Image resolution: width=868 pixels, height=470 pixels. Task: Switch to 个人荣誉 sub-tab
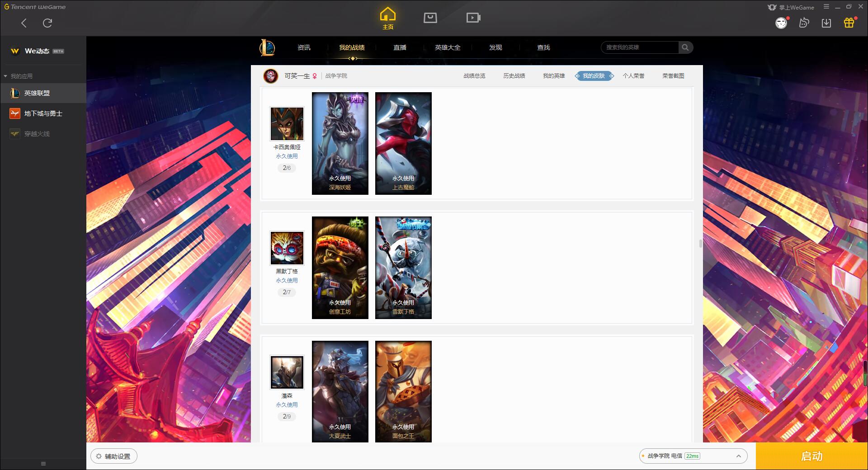coord(633,76)
